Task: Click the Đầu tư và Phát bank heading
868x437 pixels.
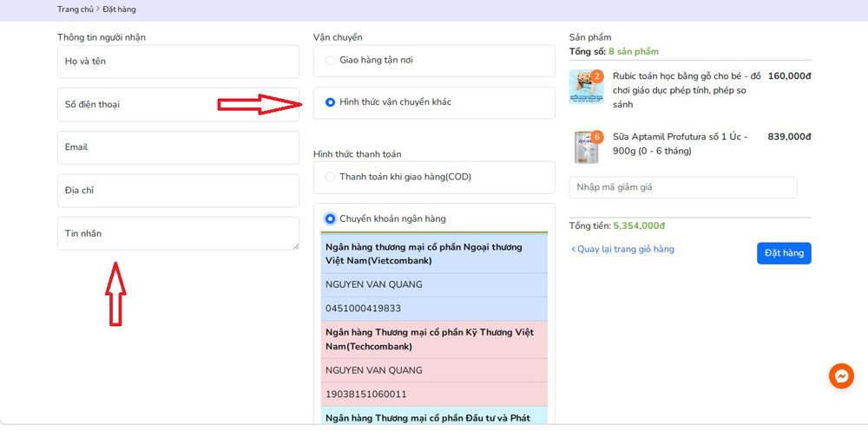Action: [427, 418]
